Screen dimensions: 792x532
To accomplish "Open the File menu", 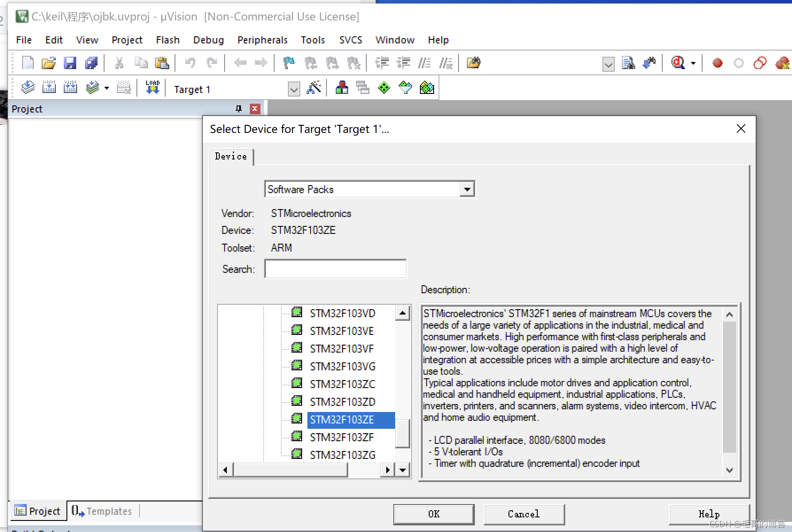I will click(24, 40).
